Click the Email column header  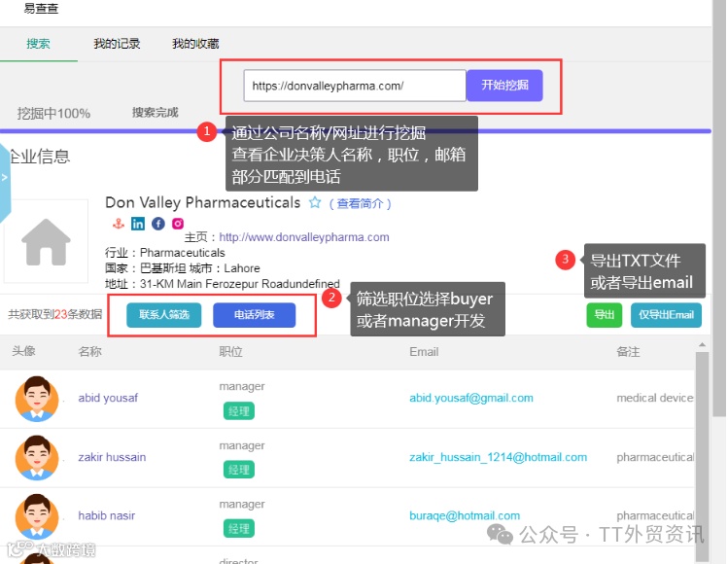[x=424, y=352]
